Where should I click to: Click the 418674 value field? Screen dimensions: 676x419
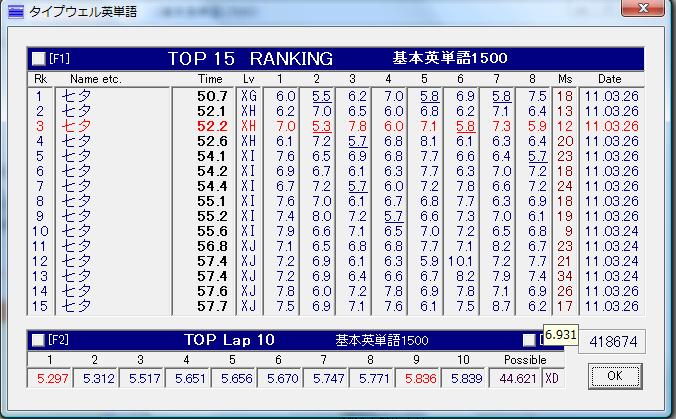(x=613, y=342)
